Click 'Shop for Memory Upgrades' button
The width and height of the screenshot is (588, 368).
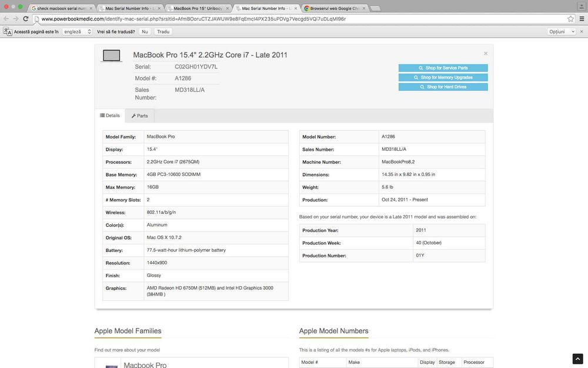pos(443,77)
